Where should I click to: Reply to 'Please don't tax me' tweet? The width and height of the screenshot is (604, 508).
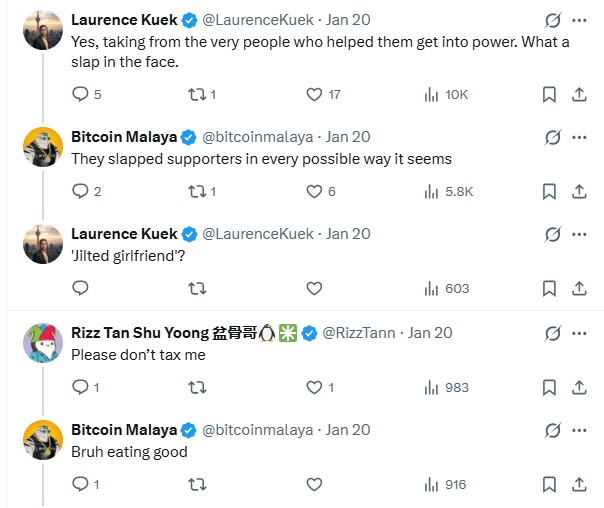pos(82,387)
